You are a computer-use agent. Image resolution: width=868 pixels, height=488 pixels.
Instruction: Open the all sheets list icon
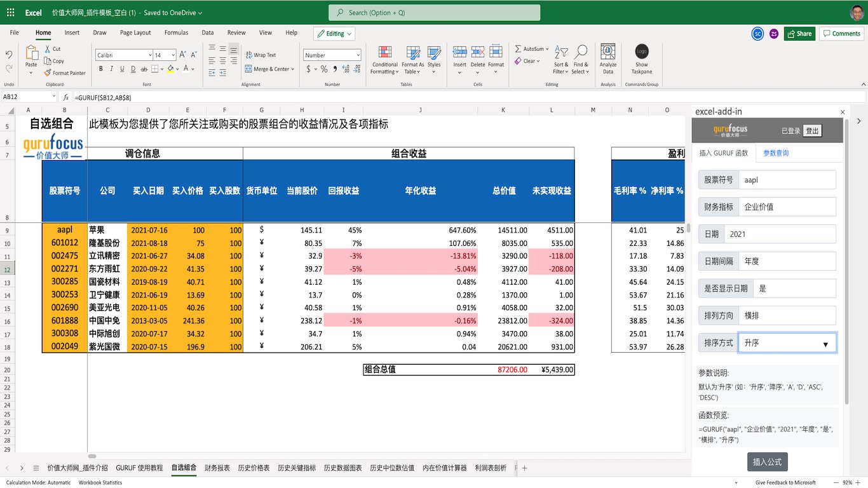click(36, 468)
